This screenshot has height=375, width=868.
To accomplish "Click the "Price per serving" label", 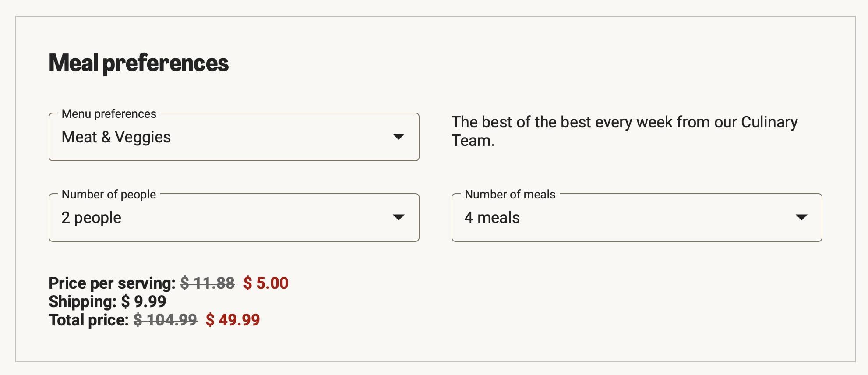I will (112, 283).
